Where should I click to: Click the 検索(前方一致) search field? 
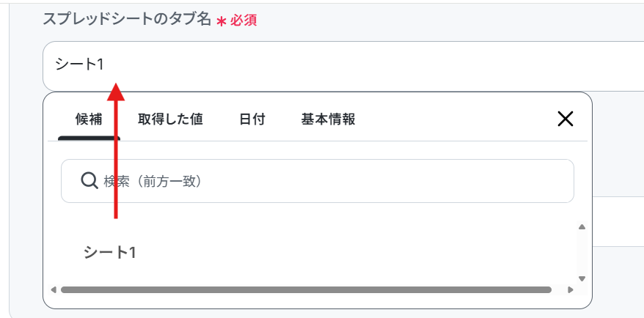[x=330, y=181]
